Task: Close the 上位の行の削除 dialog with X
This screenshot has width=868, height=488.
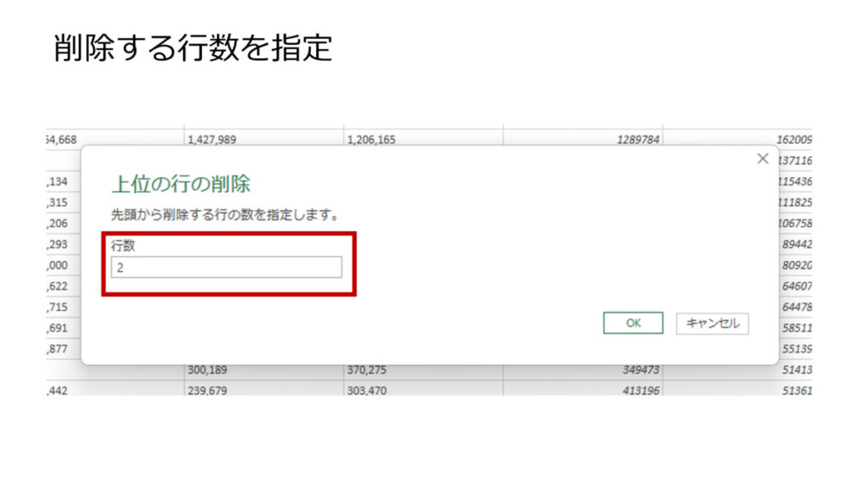Action: [x=762, y=158]
